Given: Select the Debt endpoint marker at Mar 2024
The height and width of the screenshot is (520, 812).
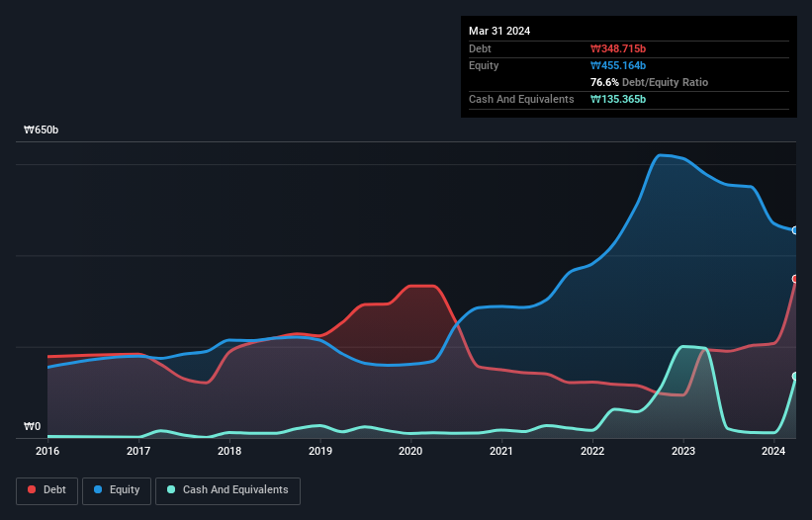Looking at the screenshot, I should pos(795,279).
